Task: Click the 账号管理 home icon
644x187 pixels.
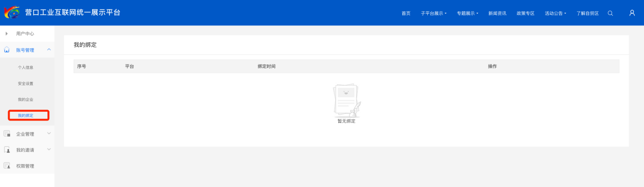Action: pos(7,50)
